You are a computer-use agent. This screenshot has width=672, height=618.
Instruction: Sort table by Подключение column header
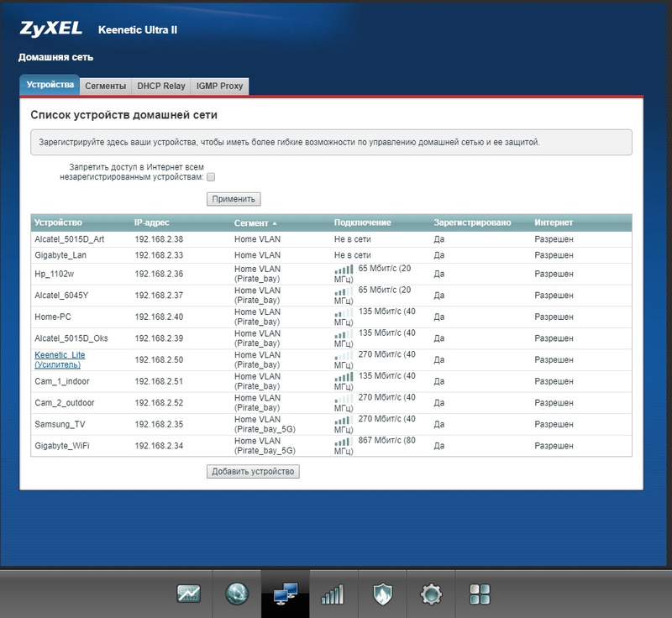pyautogui.click(x=363, y=223)
